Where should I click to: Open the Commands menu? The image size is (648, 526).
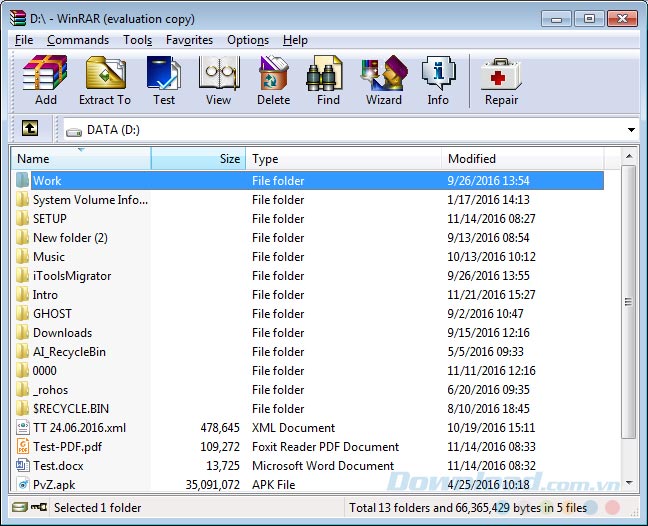[x=78, y=40]
